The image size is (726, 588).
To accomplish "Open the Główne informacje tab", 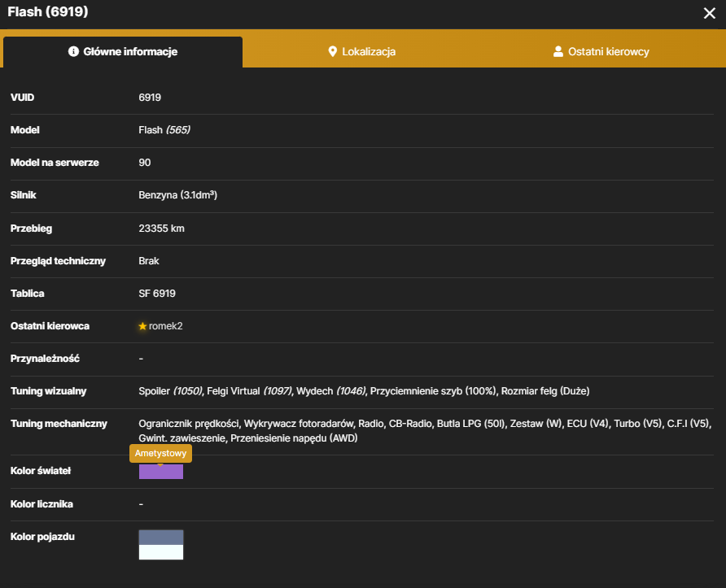I will pyautogui.click(x=123, y=52).
